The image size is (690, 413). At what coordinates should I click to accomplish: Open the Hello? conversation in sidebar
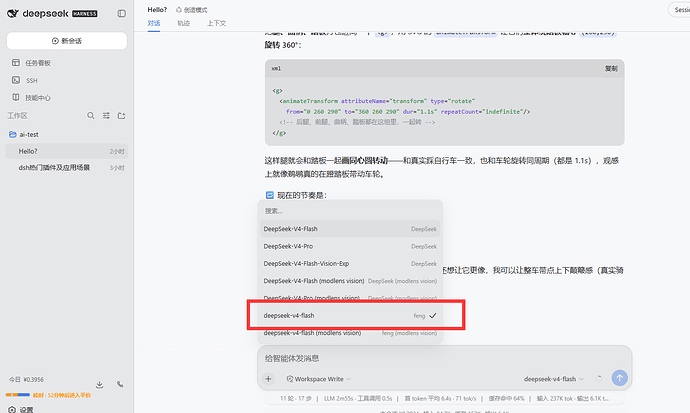click(67, 151)
